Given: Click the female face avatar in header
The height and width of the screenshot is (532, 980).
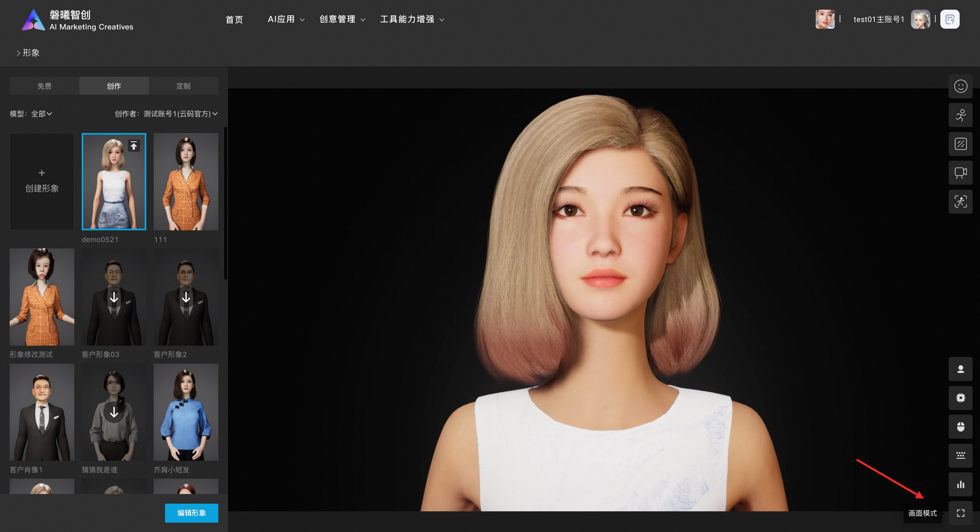Looking at the screenshot, I should pyautogui.click(x=825, y=19).
